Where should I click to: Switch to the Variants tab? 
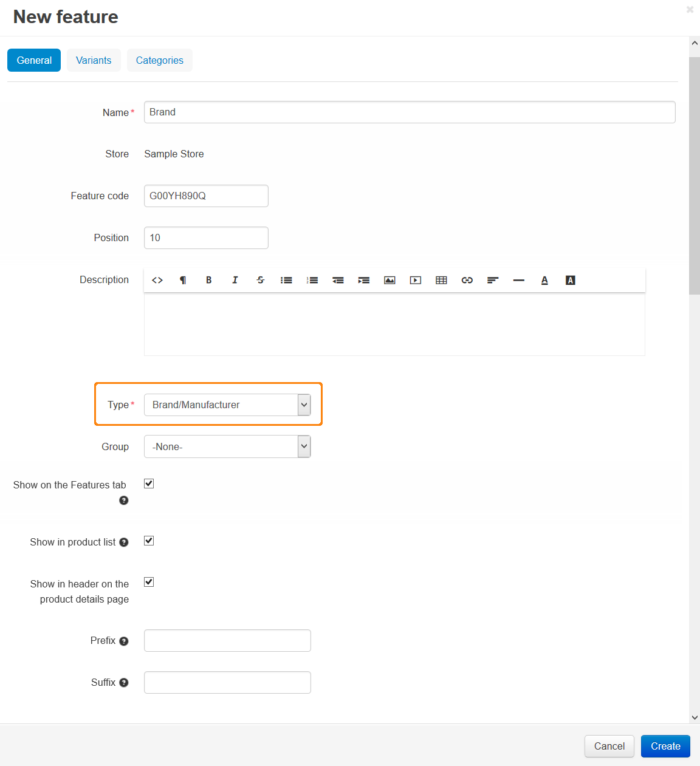94,60
